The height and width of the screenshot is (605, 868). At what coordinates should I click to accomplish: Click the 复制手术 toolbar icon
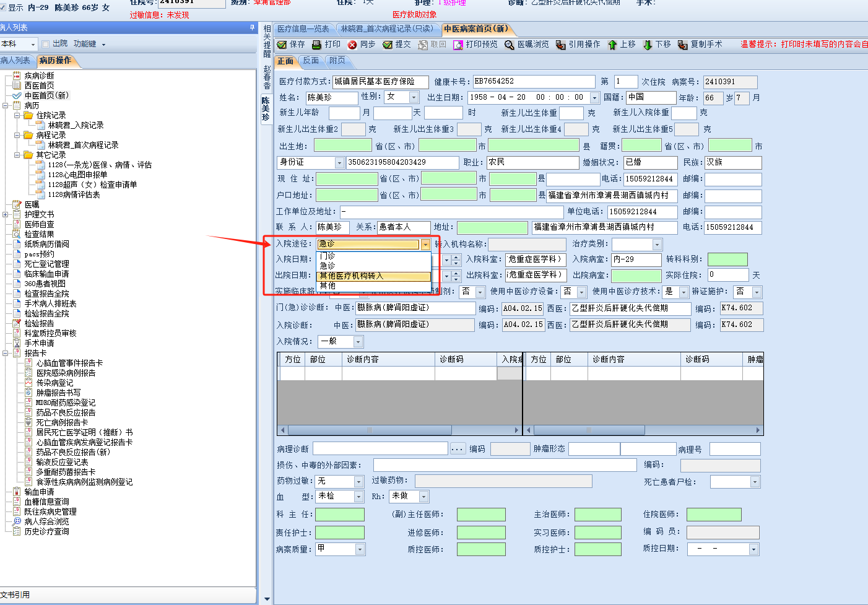point(683,45)
